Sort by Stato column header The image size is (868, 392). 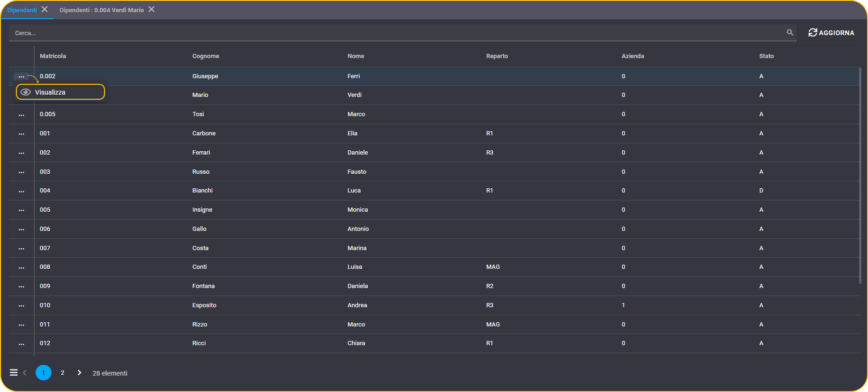(766, 56)
